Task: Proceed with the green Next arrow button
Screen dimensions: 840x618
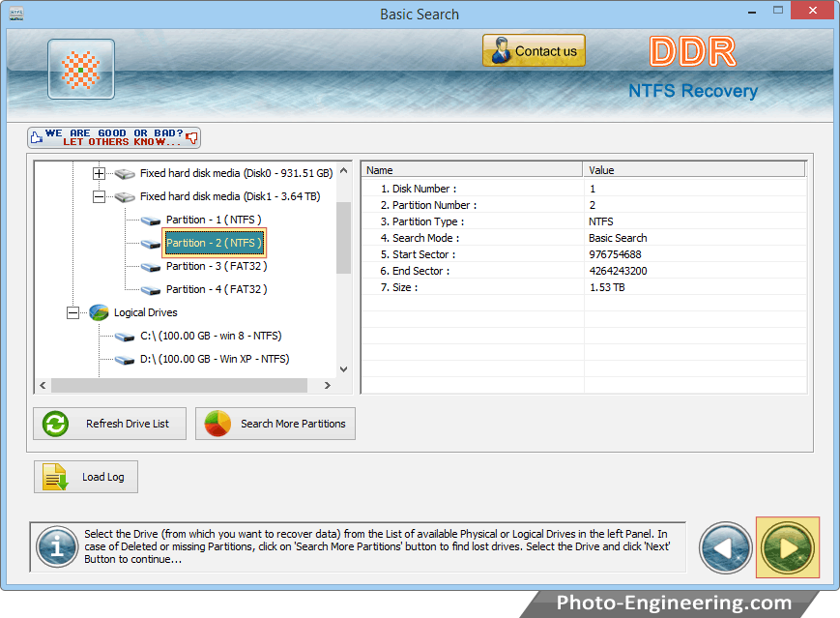Action: tap(788, 547)
